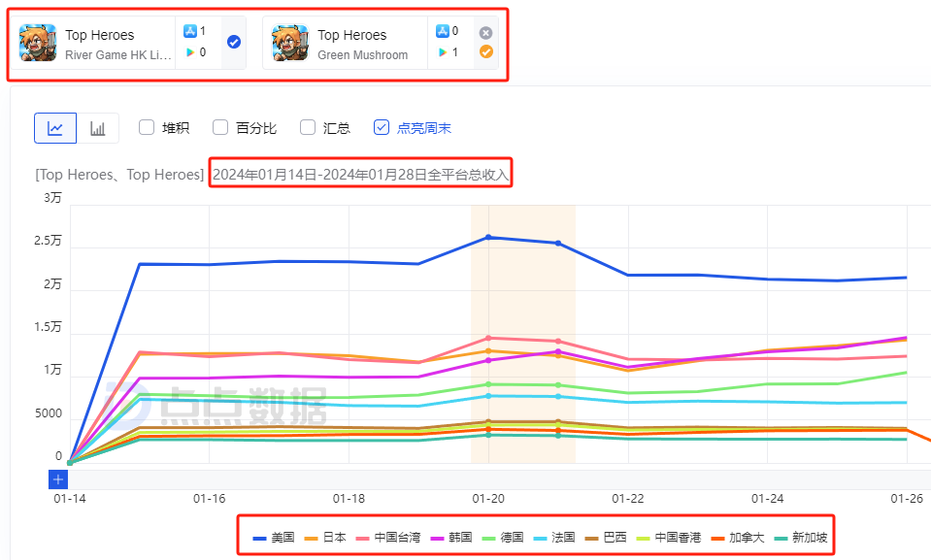Enable the 汇总 option
The image size is (931, 560).
click(x=310, y=126)
